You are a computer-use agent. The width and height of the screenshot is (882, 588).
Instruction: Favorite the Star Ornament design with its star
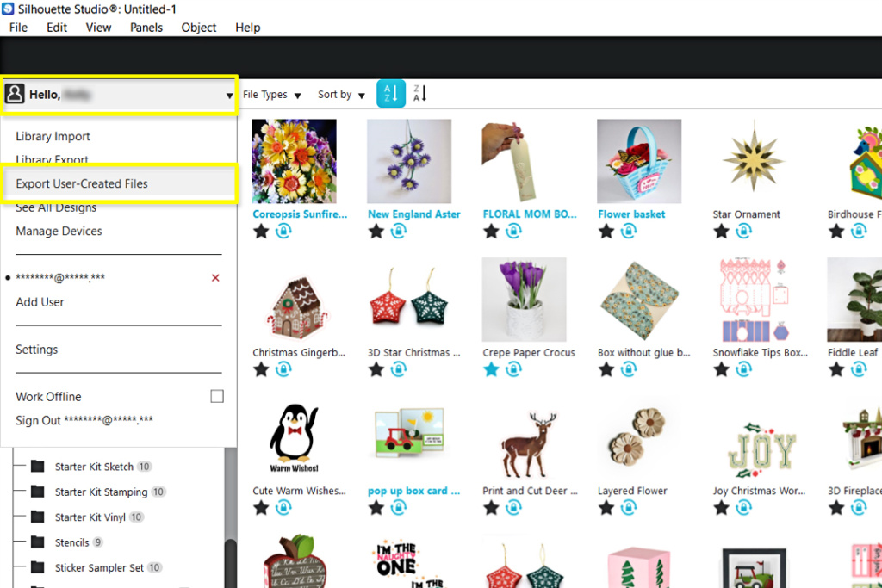click(x=721, y=232)
